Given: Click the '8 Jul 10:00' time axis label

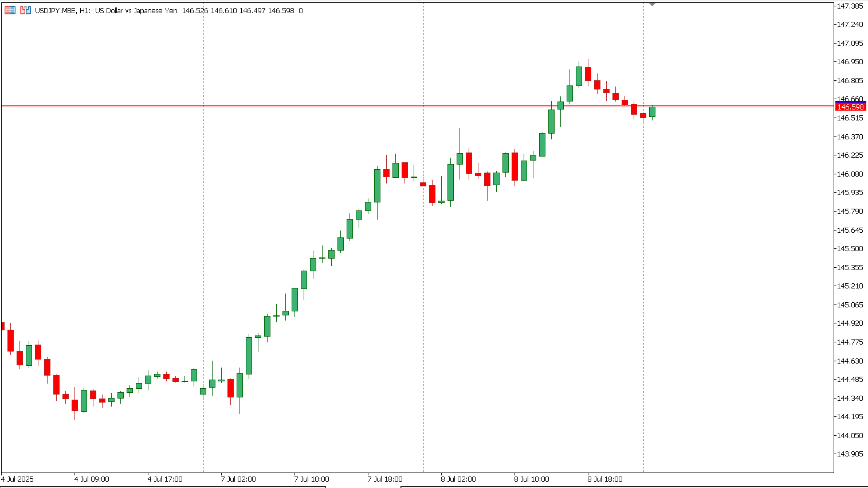Looking at the screenshot, I should click(x=532, y=479).
